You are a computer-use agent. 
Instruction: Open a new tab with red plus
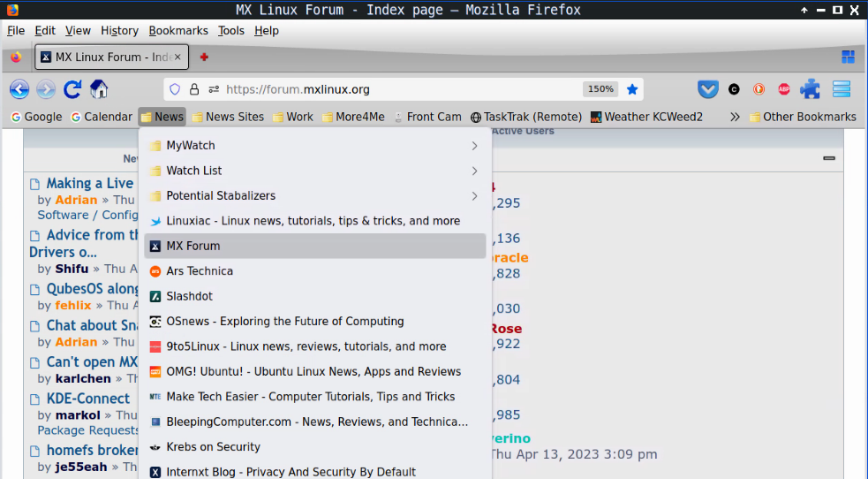[204, 57]
